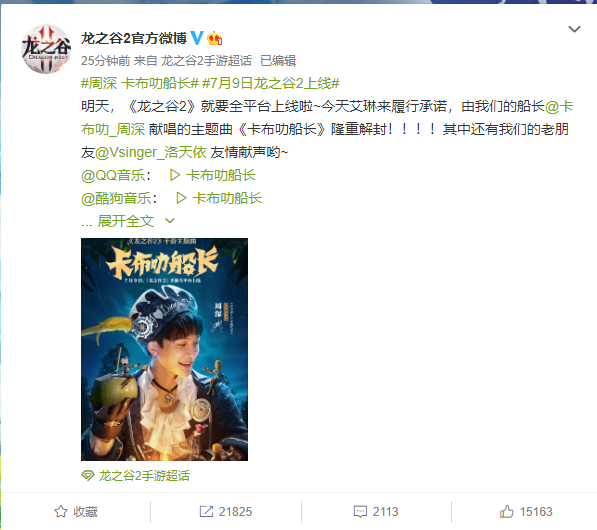The height and width of the screenshot is (530, 597).
Task: Click the 龙之谷 profile avatar
Action: coord(46,49)
